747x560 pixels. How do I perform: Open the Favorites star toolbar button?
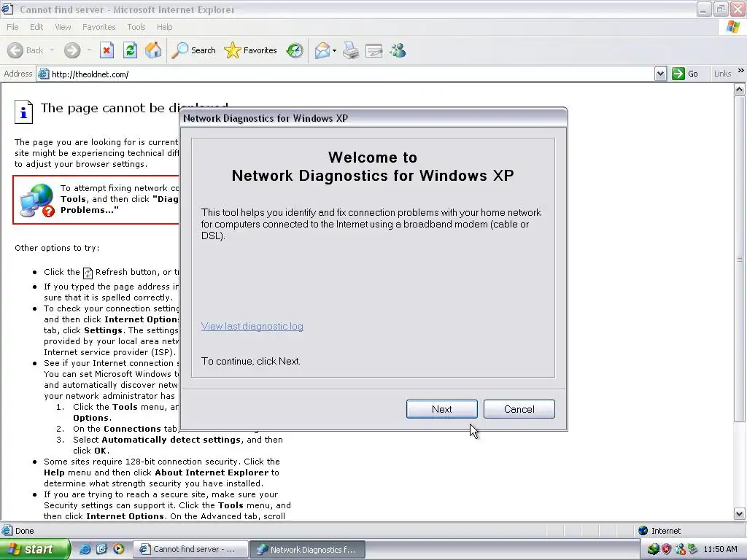[251, 50]
